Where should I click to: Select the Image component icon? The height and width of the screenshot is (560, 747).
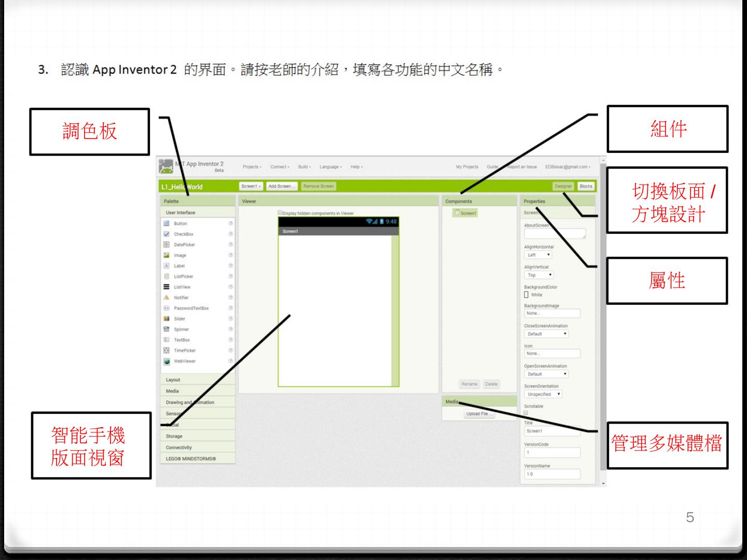point(167,255)
